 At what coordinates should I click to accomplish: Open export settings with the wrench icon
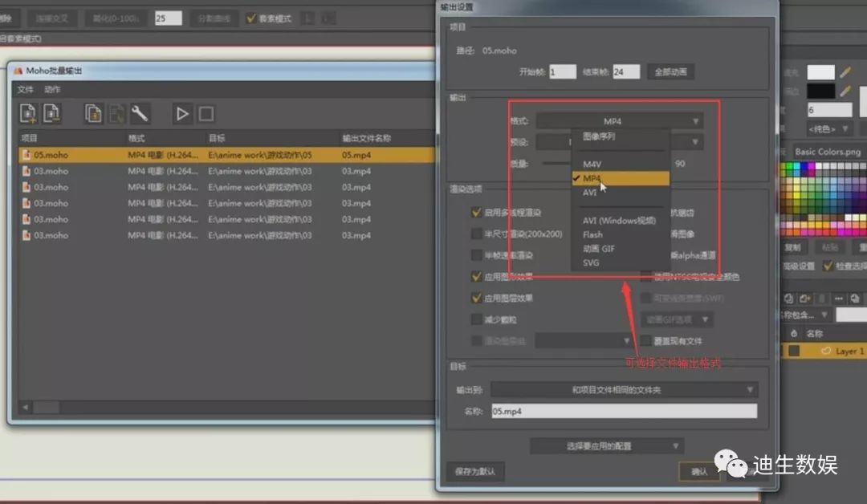pos(140,113)
